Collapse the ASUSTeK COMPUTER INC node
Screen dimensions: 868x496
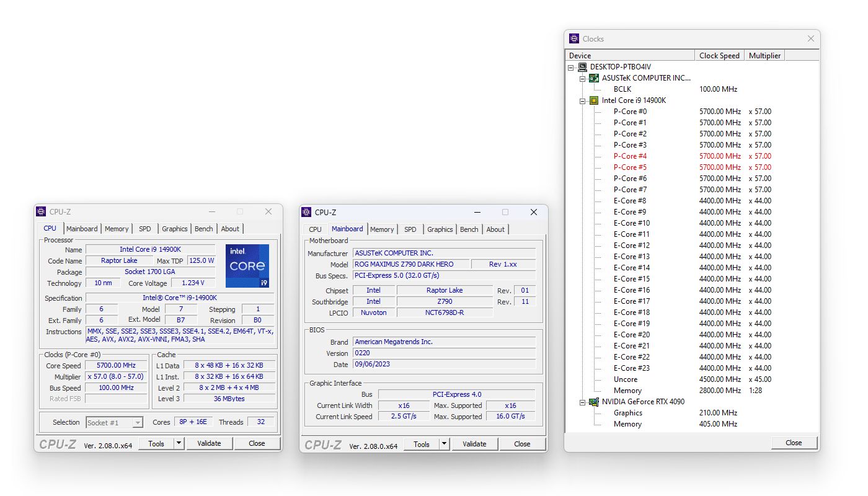[x=583, y=78]
